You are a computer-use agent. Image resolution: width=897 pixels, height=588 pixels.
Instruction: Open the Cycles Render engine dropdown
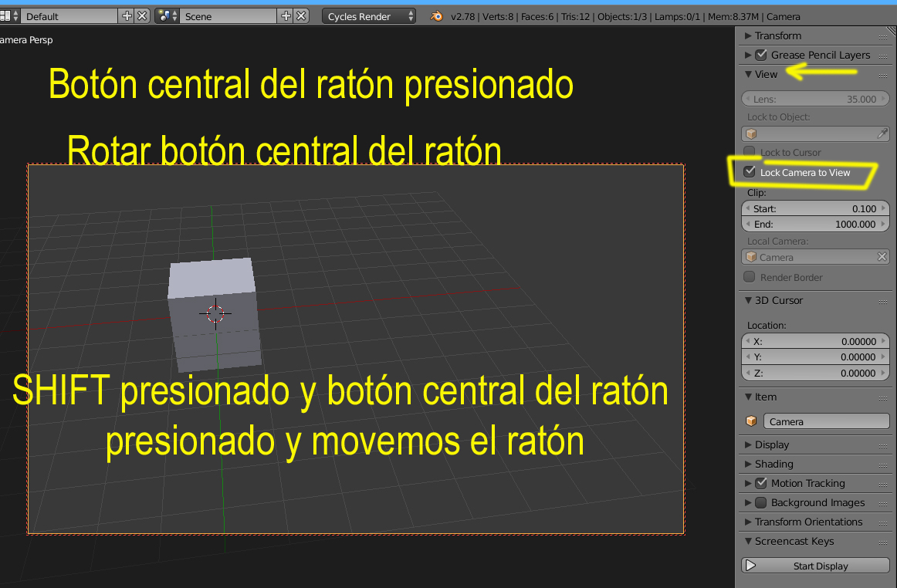pos(370,16)
